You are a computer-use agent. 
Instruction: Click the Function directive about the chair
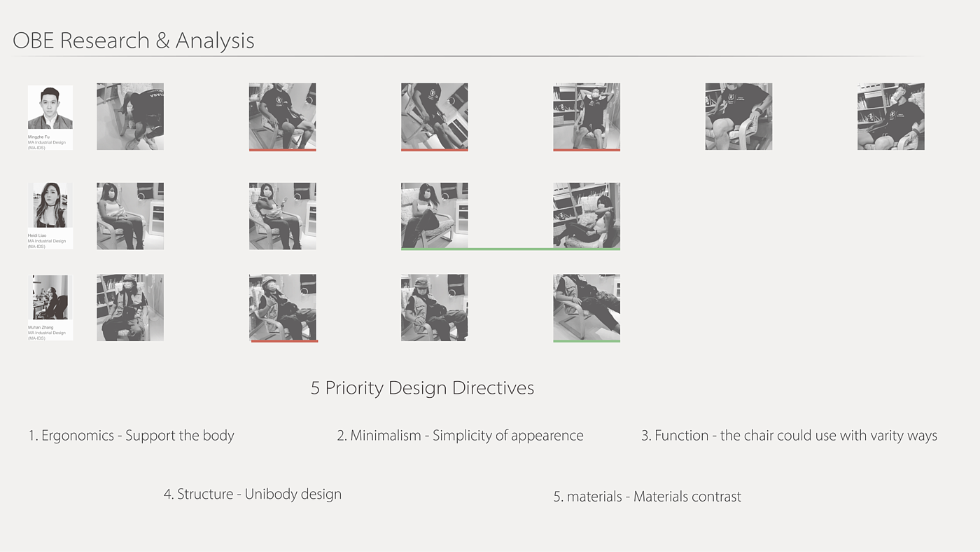(x=789, y=436)
